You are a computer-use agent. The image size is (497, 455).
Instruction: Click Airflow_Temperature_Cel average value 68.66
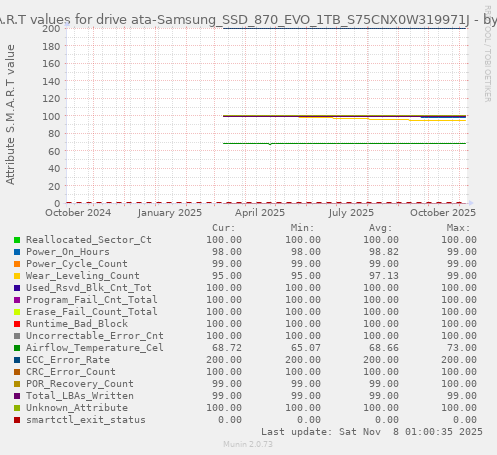[383, 348]
